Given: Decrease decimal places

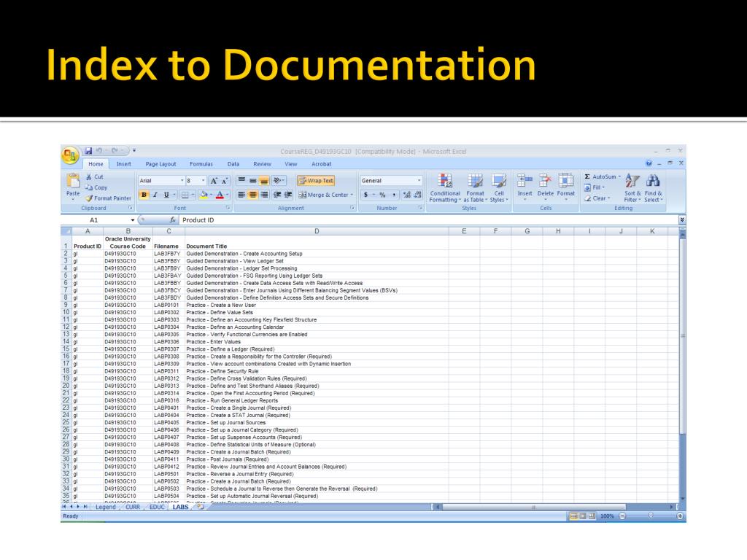Looking at the screenshot, I should 417,195.
